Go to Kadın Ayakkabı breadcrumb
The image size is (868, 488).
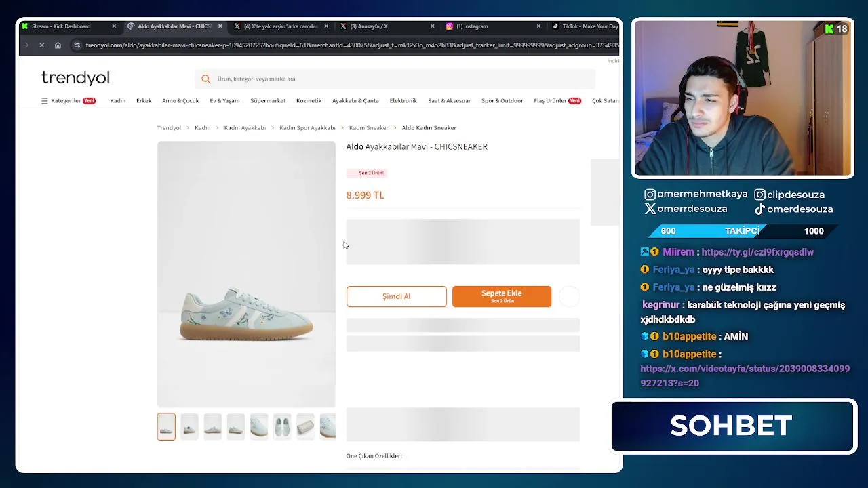[245, 128]
